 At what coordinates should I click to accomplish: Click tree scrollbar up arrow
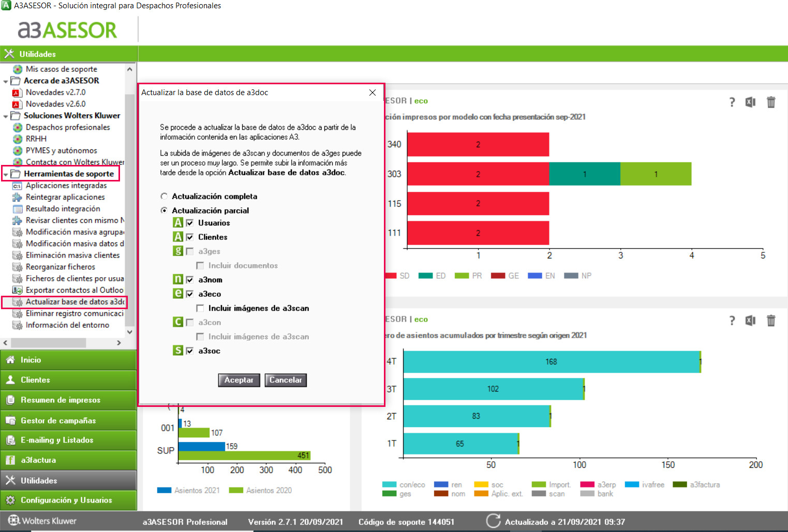[130, 69]
